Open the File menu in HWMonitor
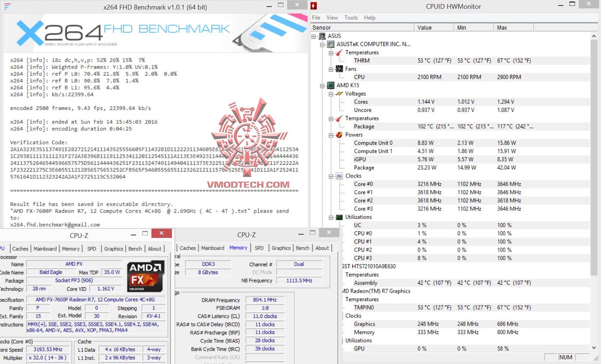 [x=316, y=18]
